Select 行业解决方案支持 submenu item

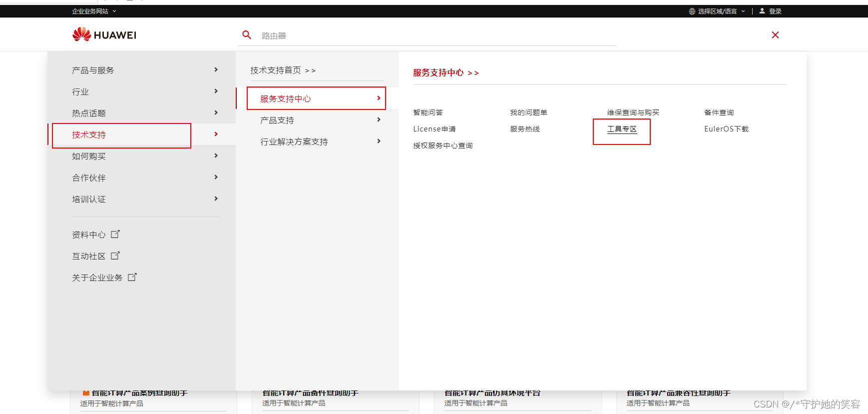pyautogui.click(x=294, y=142)
